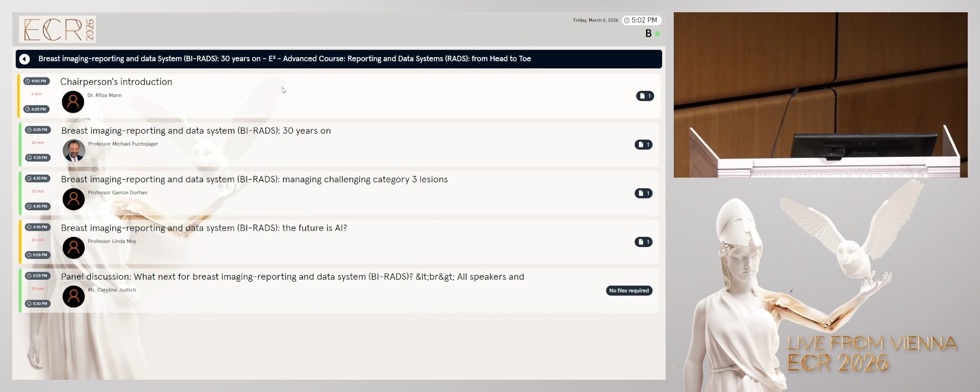Click the ECR 2026 logo
Image resolution: width=980 pixels, height=392 pixels.
pyautogui.click(x=58, y=29)
